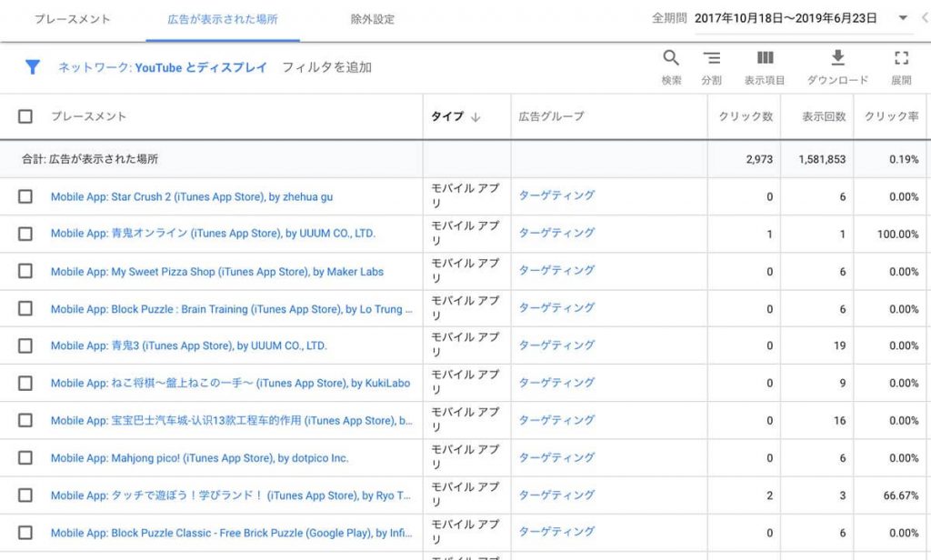Toggle the select-all checkbox in the header
931x560 pixels.
click(25, 116)
